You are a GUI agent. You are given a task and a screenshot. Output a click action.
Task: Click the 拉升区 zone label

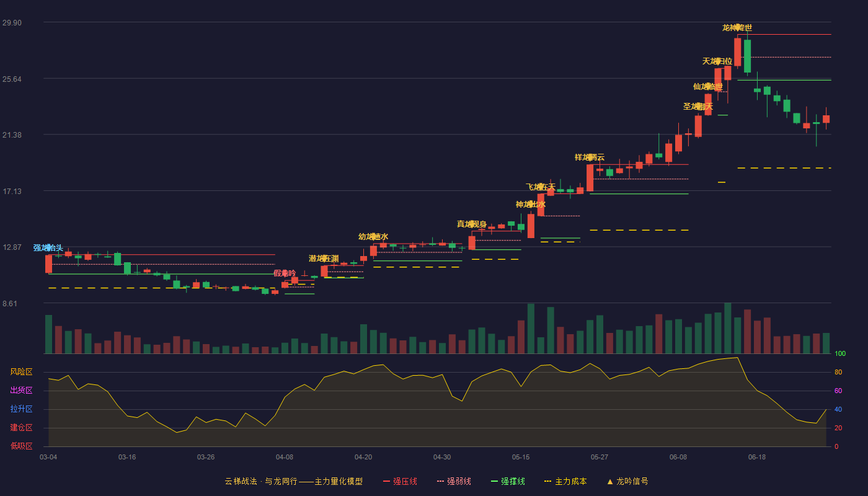pos(21,409)
